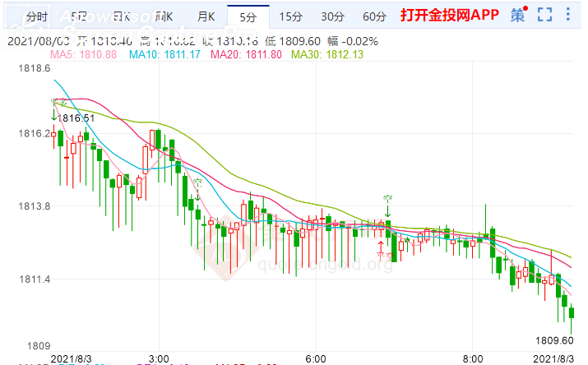This screenshot has height=365, width=588.
Task: Click the 1809 price axis label
Action: pos(39,345)
